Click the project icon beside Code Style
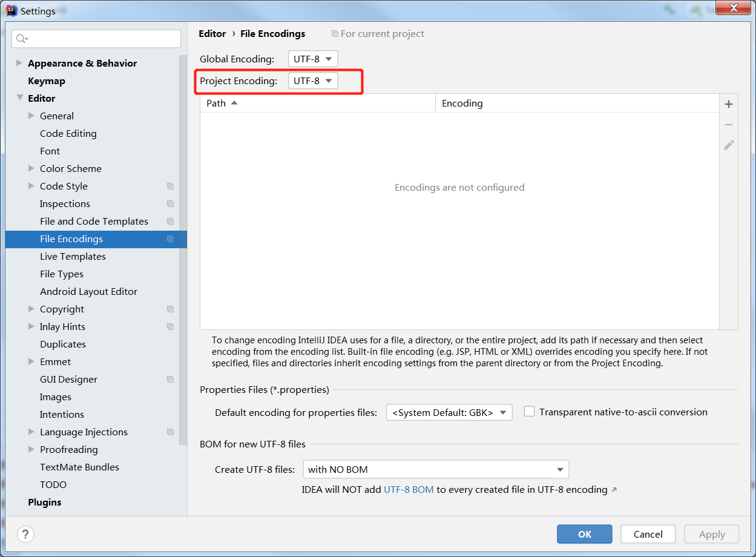The image size is (756, 557). pos(171,186)
